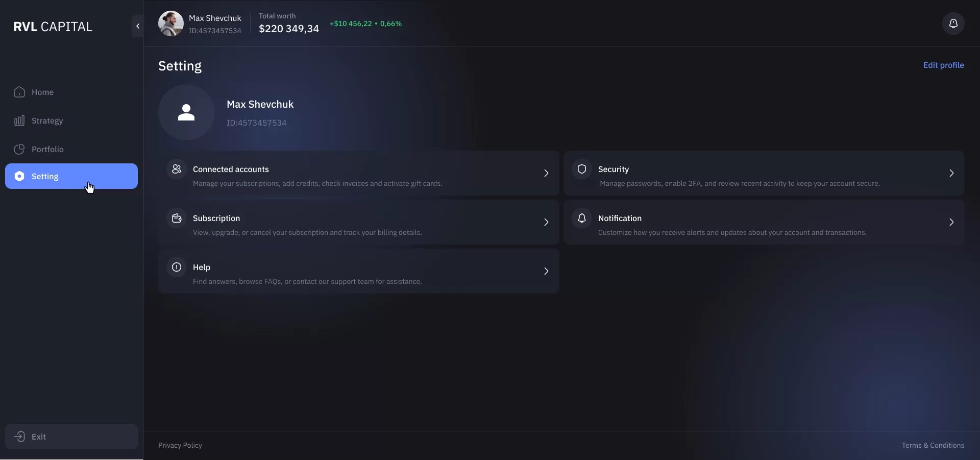
Task: Click the Security shield icon
Action: (x=582, y=169)
